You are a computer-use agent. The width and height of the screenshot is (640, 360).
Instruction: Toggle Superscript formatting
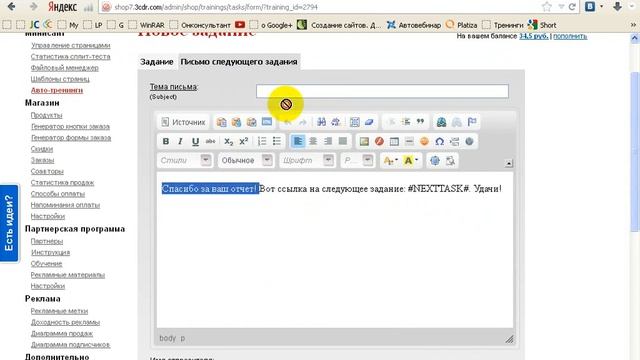click(x=244, y=141)
